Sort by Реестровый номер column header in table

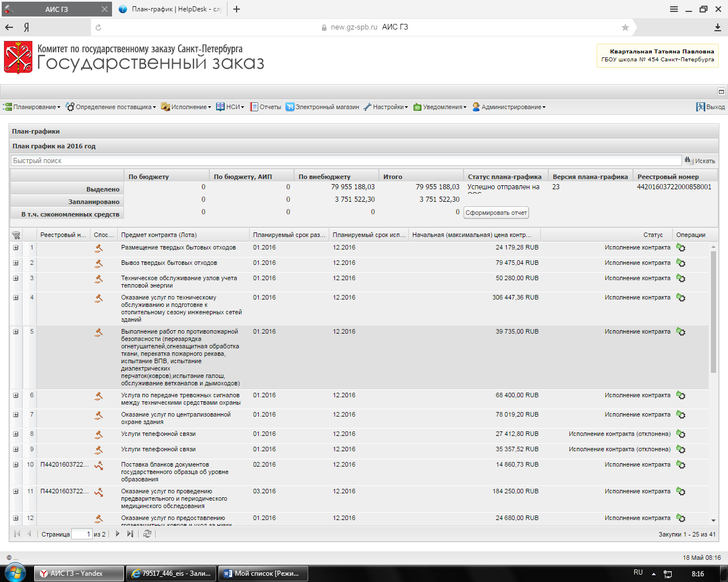tap(63, 235)
